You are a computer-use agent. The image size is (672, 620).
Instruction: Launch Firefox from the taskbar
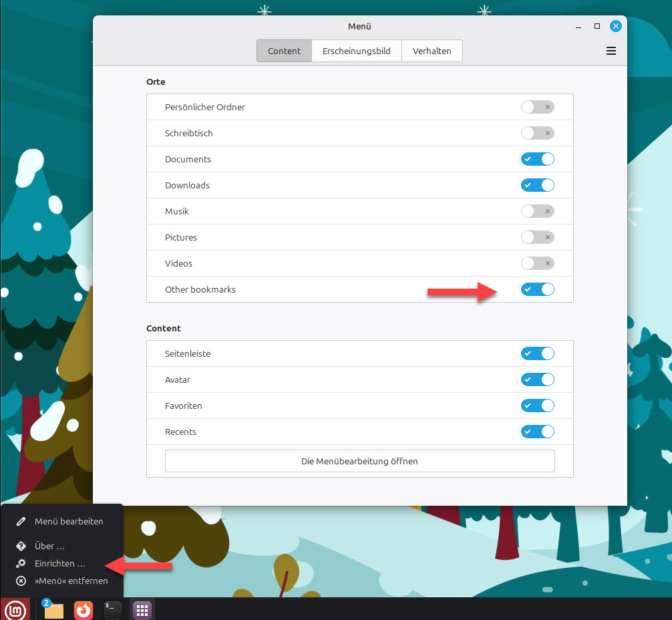pos(83,609)
